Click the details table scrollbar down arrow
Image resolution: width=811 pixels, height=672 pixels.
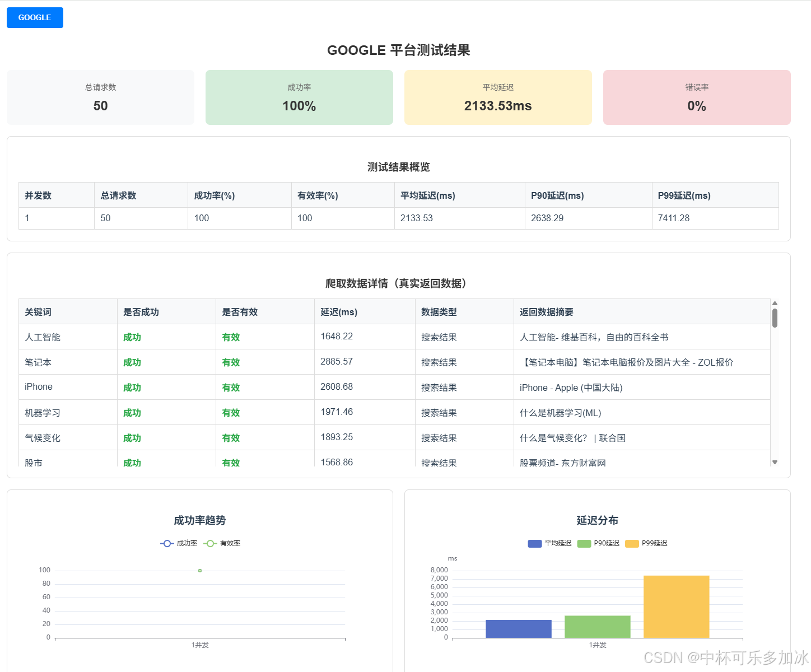[775, 462]
